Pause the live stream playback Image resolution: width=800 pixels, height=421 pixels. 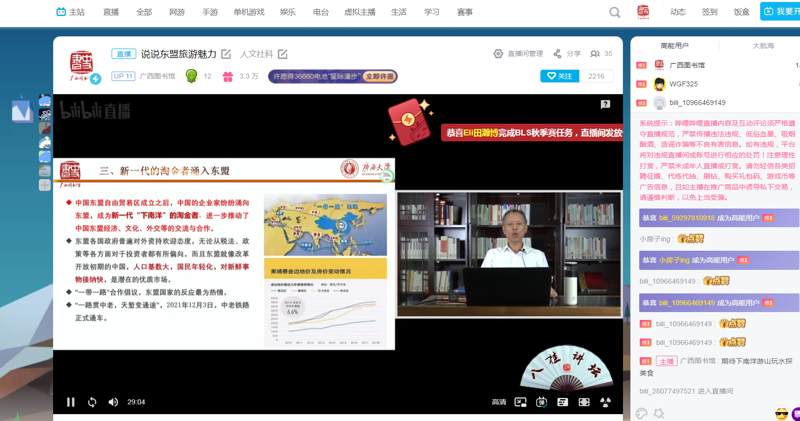coord(70,402)
